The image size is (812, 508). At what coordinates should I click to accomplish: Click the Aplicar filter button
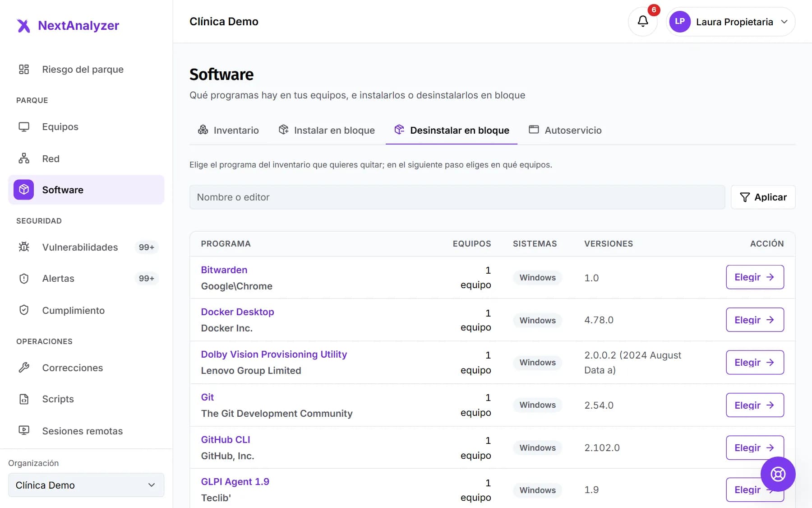pos(763,197)
